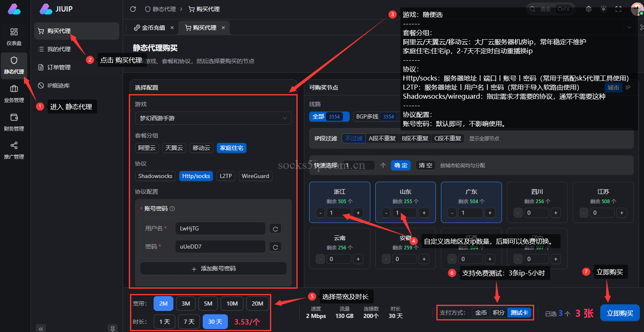Switch to the 购买代理 tab
This screenshot has width=644, height=332.
tap(204, 28)
